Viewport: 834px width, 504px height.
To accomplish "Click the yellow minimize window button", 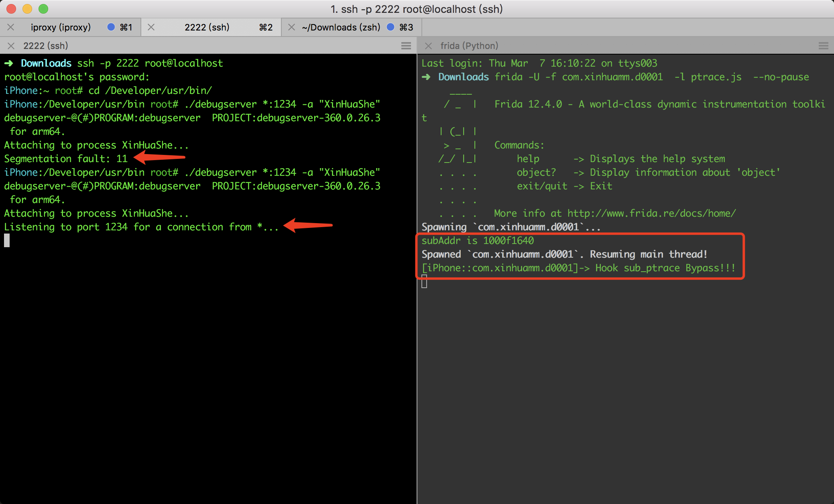I will [x=27, y=8].
